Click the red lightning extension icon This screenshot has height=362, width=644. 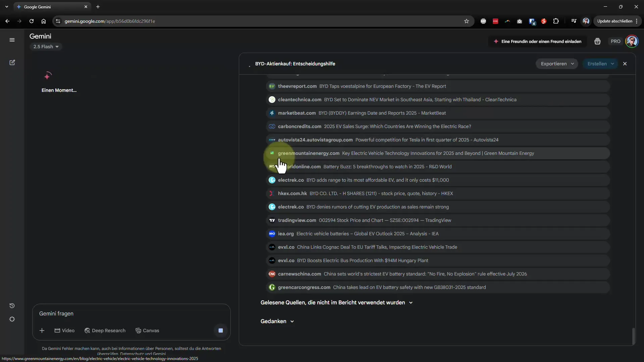(x=544, y=21)
